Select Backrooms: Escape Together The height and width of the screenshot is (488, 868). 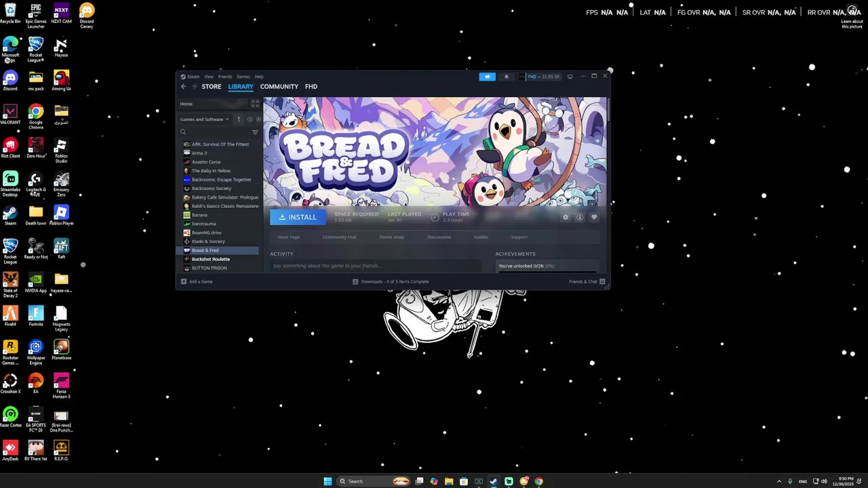220,180
